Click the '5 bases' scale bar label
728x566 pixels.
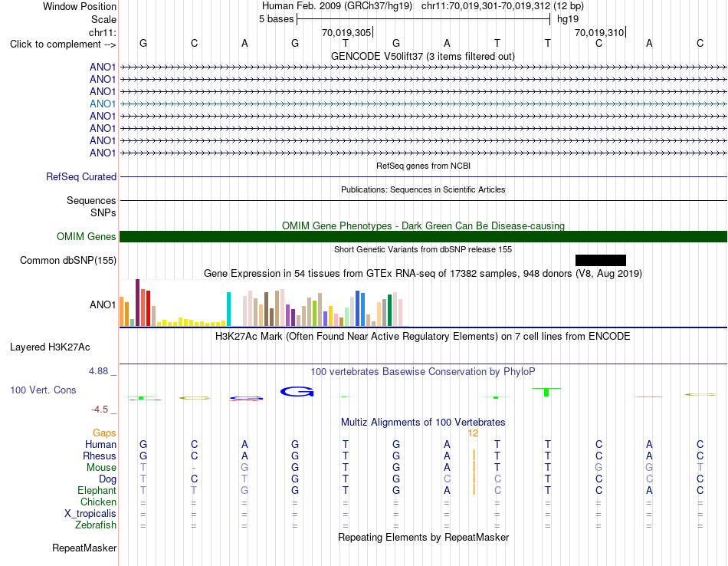[x=276, y=19]
